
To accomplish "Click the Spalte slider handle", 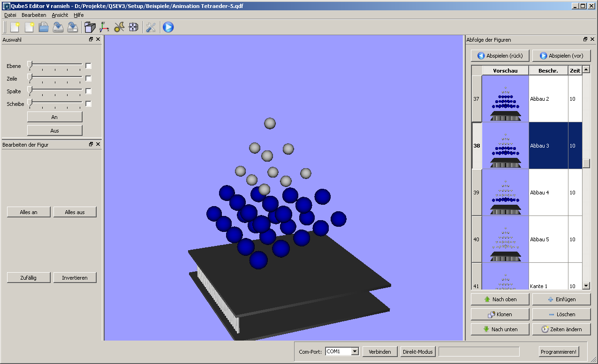I will click(x=30, y=90).
